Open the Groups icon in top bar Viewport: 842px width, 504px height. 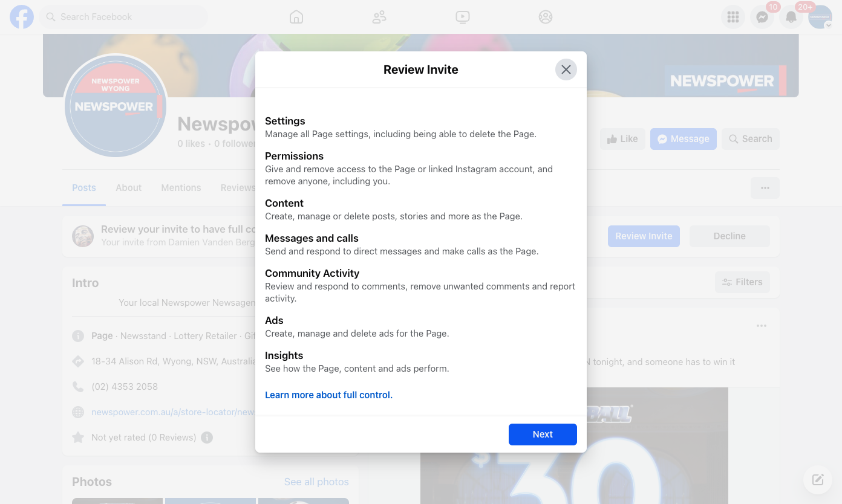click(x=546, y=17)
